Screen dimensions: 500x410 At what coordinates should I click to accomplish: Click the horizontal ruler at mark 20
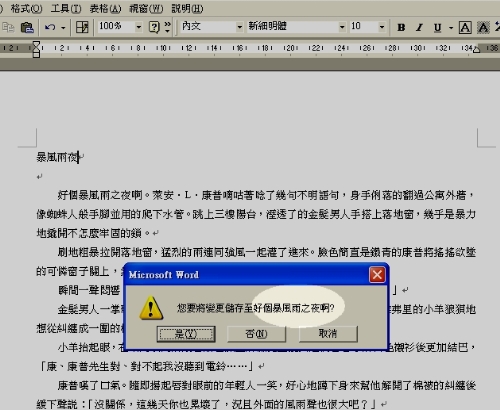[291, 48]
